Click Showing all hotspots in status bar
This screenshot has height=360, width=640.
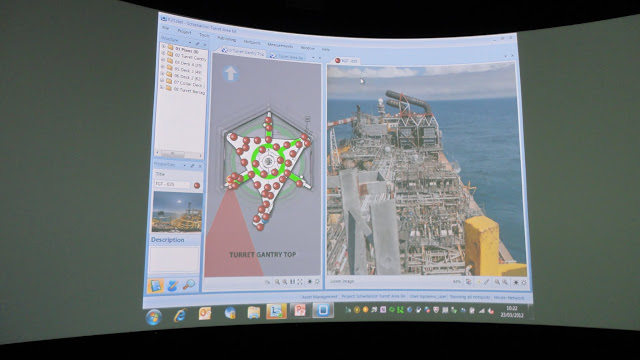(470, 297)
